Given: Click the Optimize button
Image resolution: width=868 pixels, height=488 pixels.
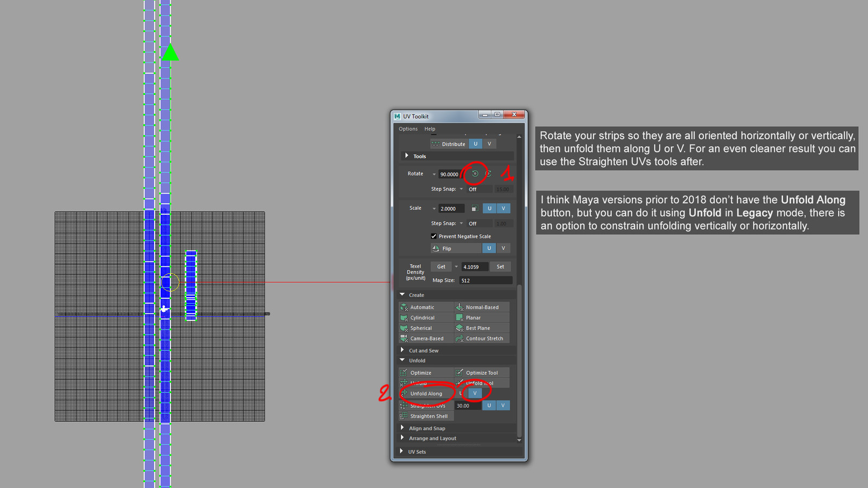Looking at the screenshot, I should click(426, 373).
